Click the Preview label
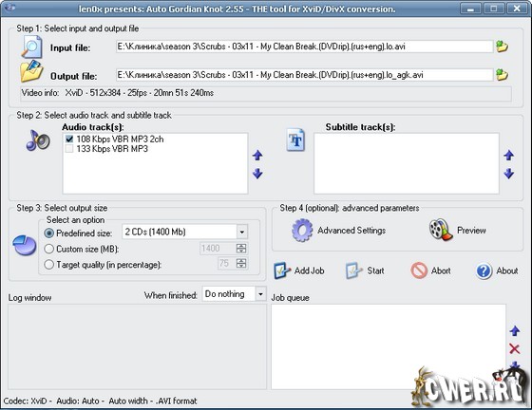This screenshot has width=532, height=410. pyautogui.click(x=471, y=231)
